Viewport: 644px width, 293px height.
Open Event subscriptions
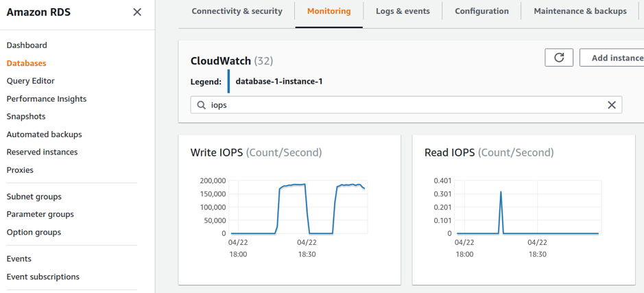click(x=43, y=277)
